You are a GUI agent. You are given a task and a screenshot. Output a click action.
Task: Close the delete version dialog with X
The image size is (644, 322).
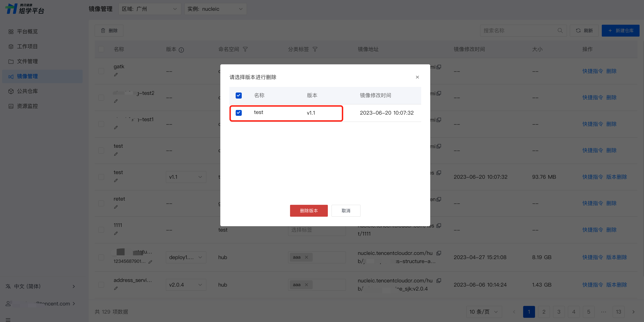coord(417,77)
